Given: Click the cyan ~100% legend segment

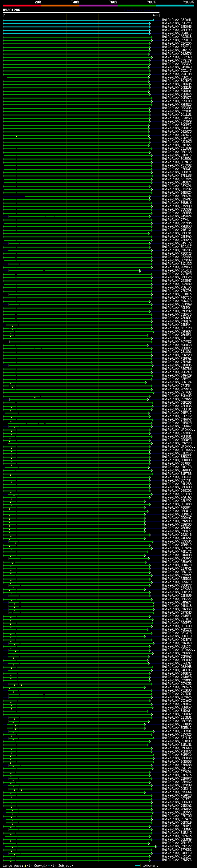Looking at the screenshot, I should [x=175, y=6].
